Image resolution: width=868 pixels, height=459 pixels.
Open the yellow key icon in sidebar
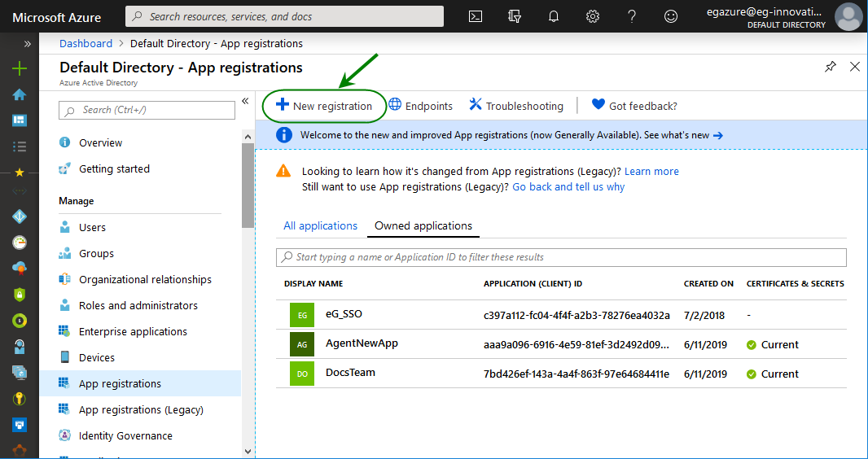point(20,399)
